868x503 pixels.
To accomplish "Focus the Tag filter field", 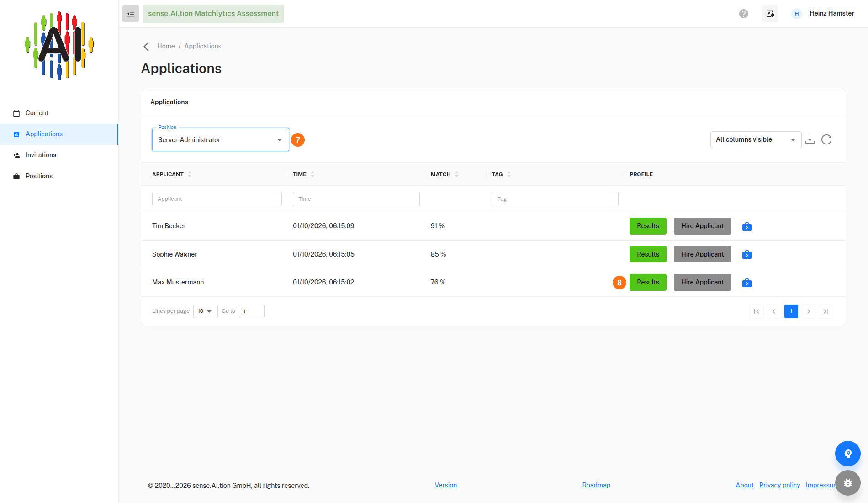I will [555, 199].
